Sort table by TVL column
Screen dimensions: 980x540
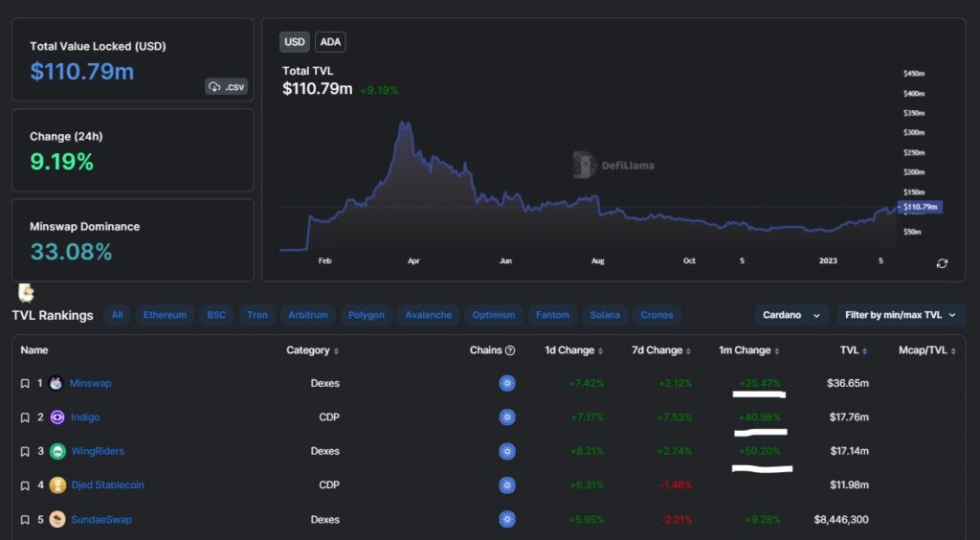pos(853,350)
